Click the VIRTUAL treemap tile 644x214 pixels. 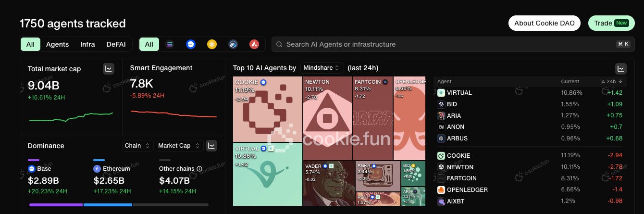point(268,175)
